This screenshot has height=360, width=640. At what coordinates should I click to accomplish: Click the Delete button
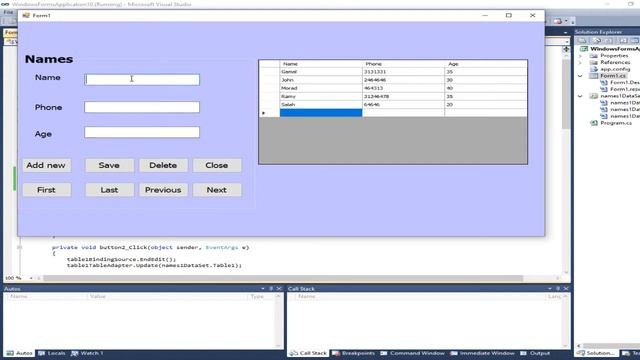(163, 165)
